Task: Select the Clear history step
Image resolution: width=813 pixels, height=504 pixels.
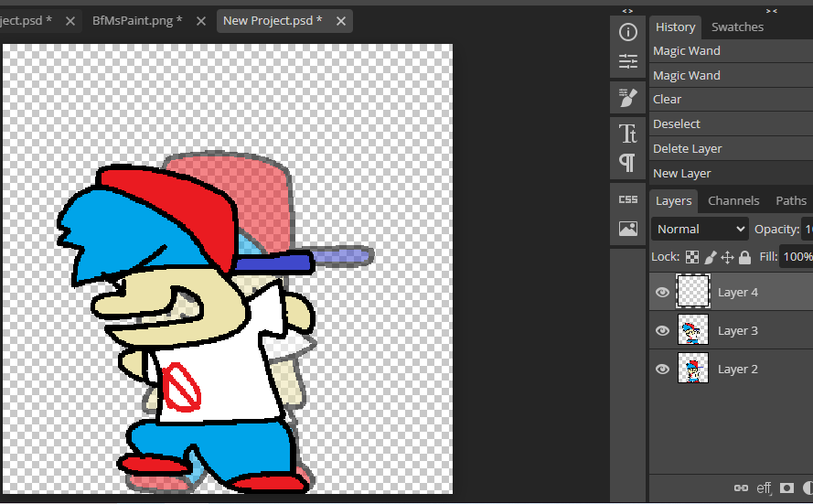Action: point(731,100)
